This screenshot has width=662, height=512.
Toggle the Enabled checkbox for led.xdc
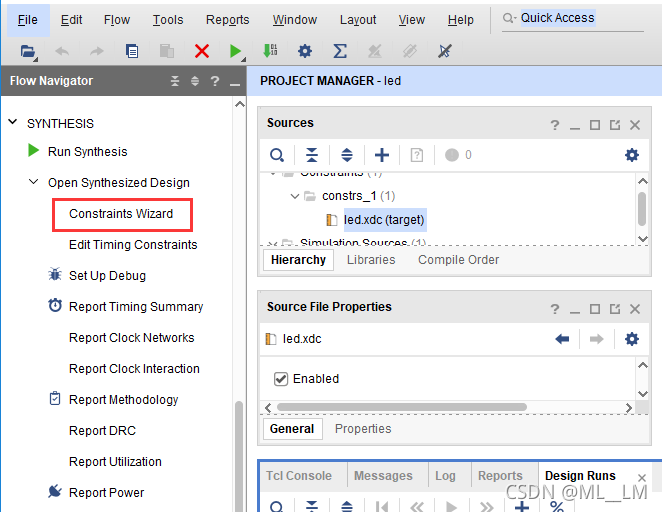(280, 379)
